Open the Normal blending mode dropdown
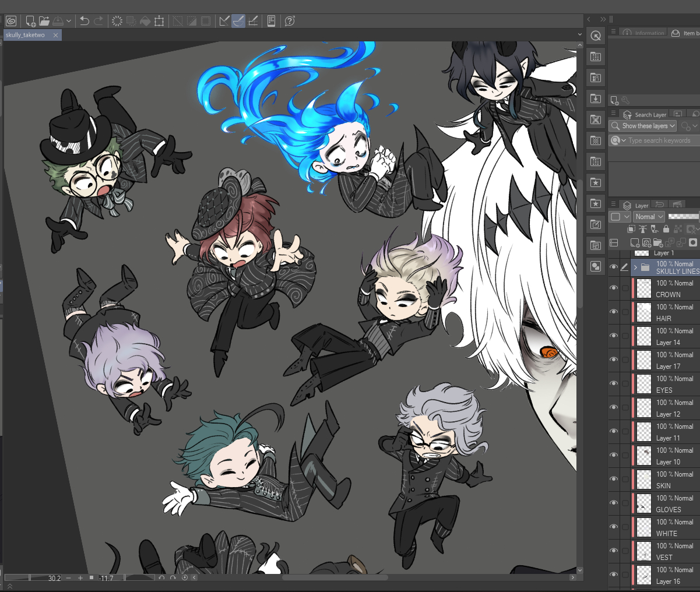The height and width of the screenshot is (592, 700). tap(649, 217)
